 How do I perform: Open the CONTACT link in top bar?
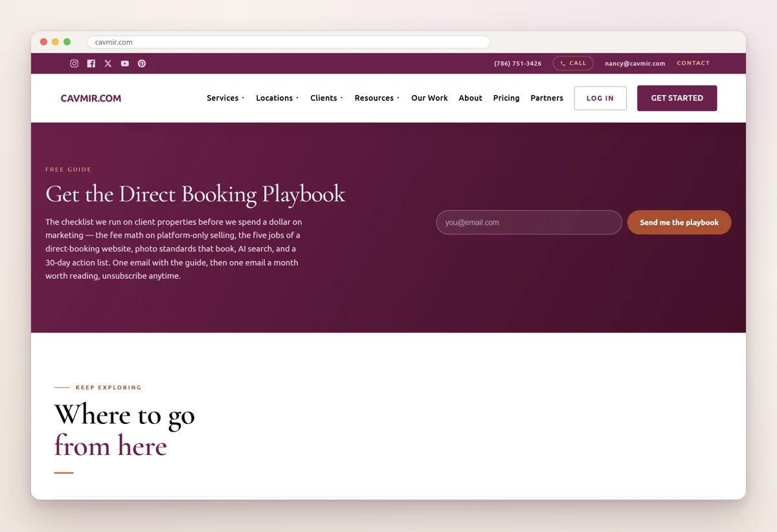693,63
